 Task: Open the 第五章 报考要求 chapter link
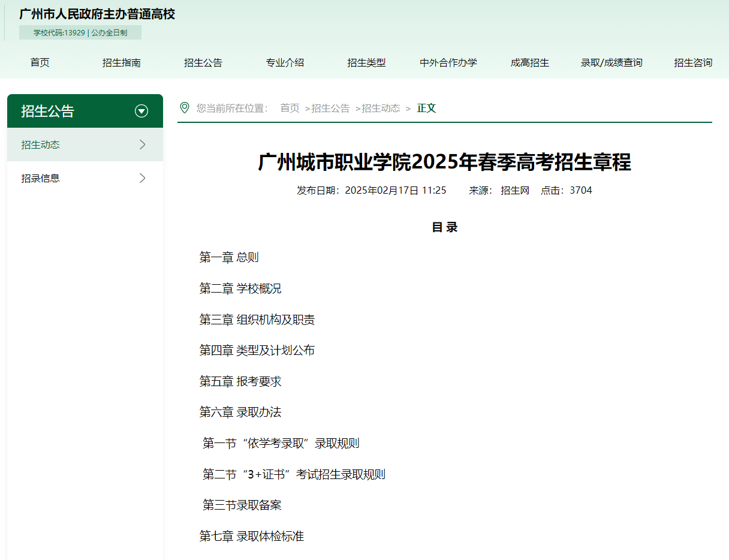click(242, 381)
